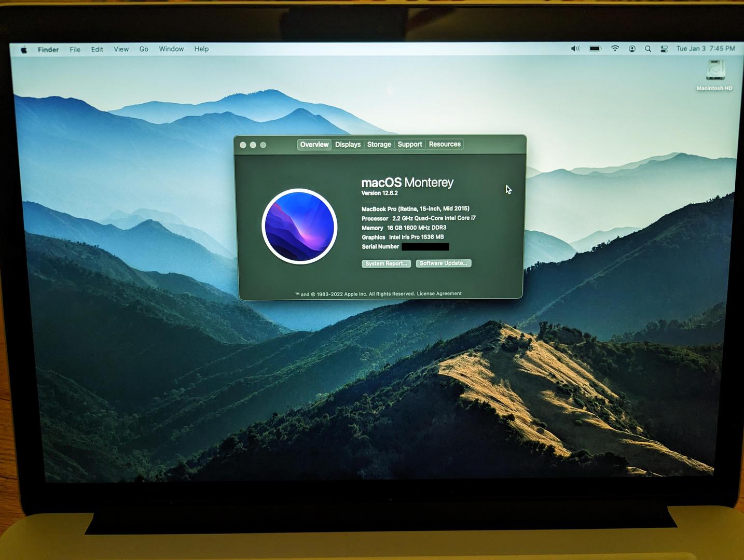Screen dimensions: 744x560
Task: Select the Overview tab
Action: click(x=314, y=145)
